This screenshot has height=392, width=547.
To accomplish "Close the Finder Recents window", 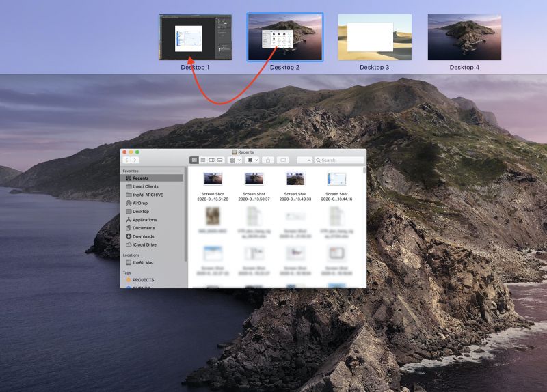I will click(x=124, y=152).
